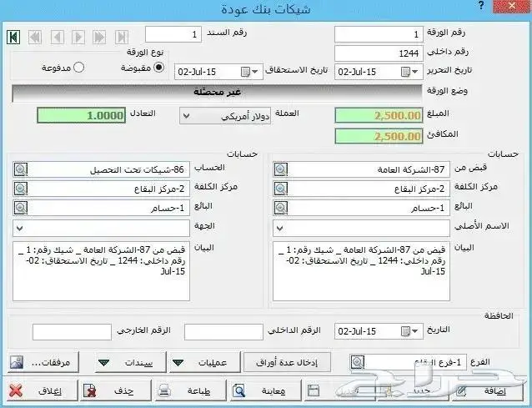532x408 pixels.
Task: Open the lookup icon in the قبض من field
Action: [x=281, y=169]
